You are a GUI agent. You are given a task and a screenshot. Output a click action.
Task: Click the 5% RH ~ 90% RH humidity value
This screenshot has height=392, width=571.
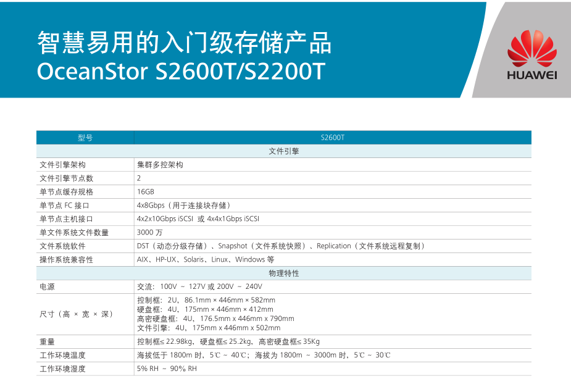tap(167, 369)
